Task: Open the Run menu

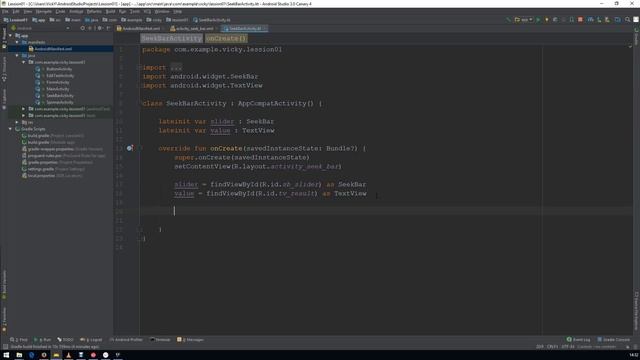Action: (122, 11)
